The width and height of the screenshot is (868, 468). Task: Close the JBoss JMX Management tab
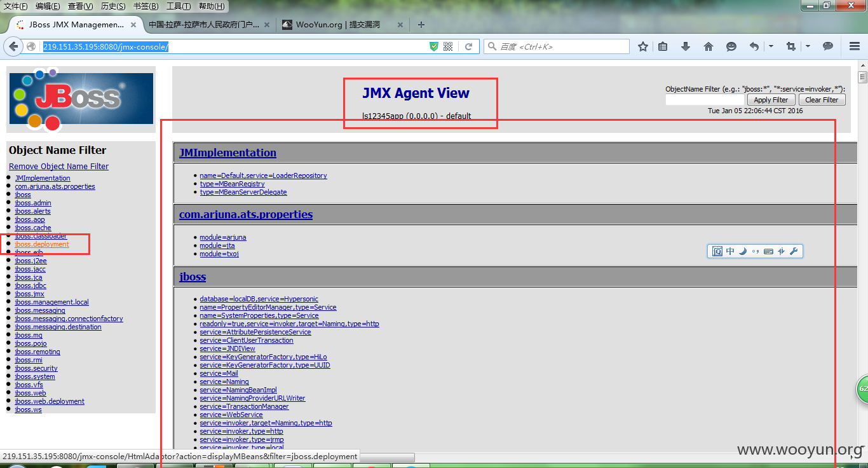pyautogui.click(x=133, y=25)
